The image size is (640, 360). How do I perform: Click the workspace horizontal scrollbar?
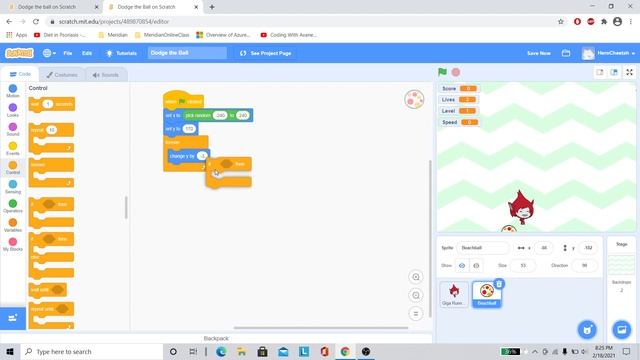321,327
